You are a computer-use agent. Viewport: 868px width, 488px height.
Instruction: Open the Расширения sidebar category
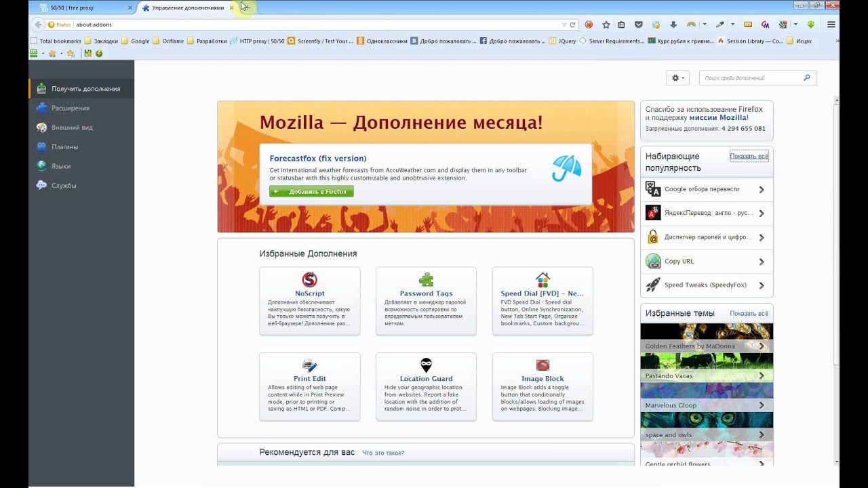tap(81, 108)
